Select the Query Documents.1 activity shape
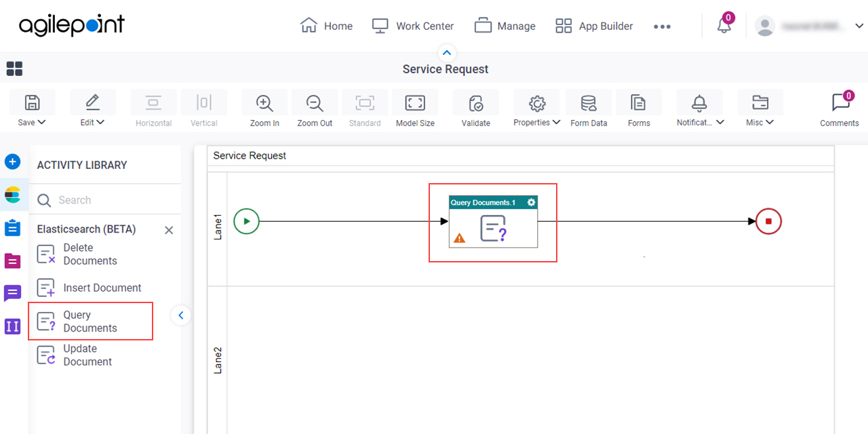This screenshot has height=434, width=868. (x=494, y=222)
